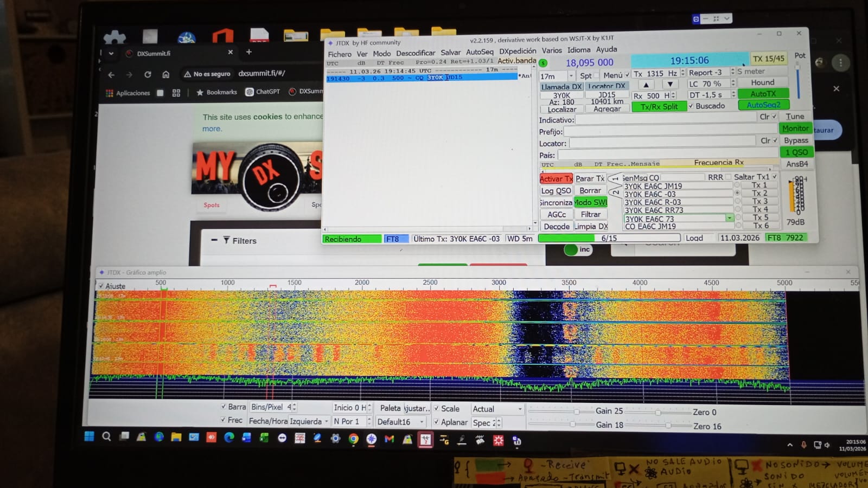Open the 17m band dropdown
This screenshot has height=488, width=868.
(x=571, y=76)
